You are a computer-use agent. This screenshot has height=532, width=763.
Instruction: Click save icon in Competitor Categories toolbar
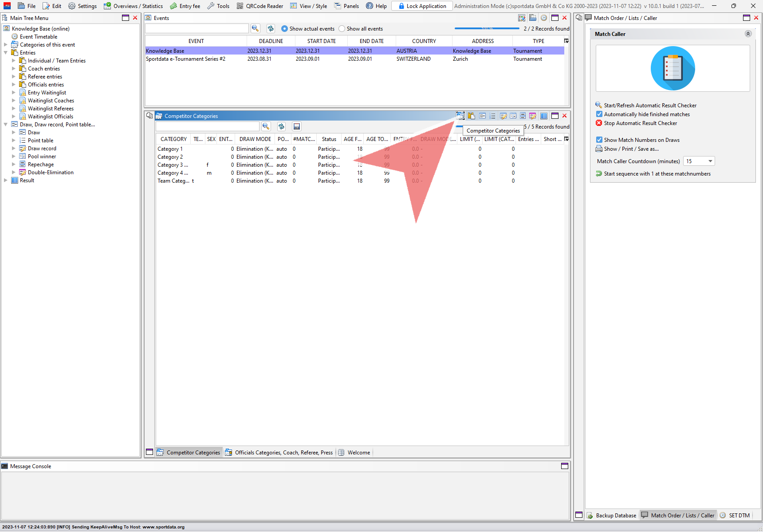[297, 126]
